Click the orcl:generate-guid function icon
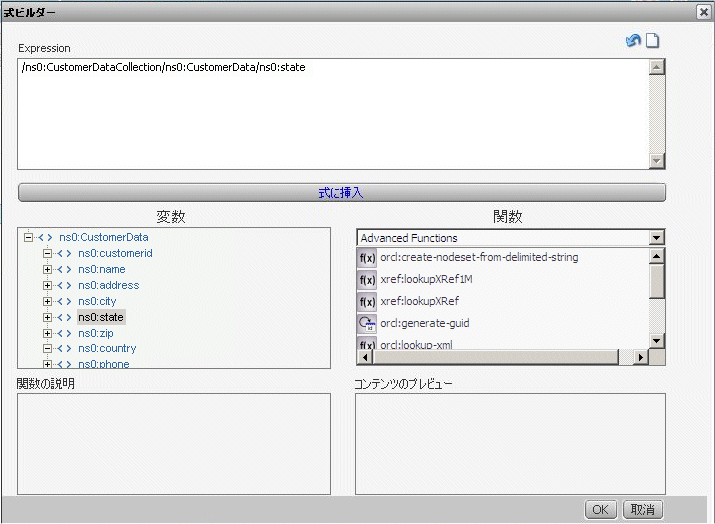 pyautogui.click(x=367, y=323)
